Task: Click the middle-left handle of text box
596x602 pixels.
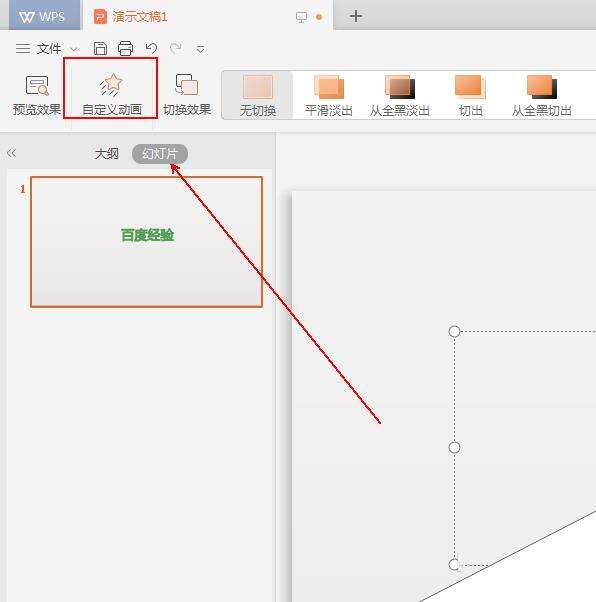Action: pyautogui.click(x=454, y=447)
